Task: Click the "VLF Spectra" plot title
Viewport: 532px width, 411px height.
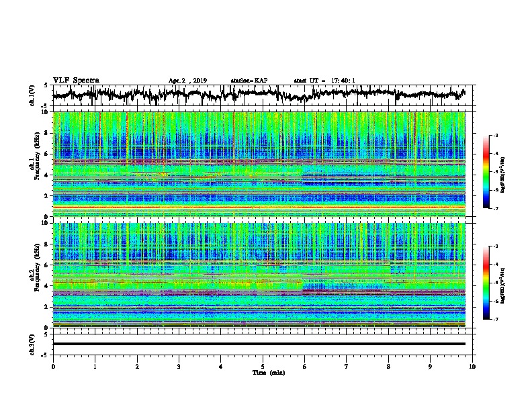Action: 76,81
